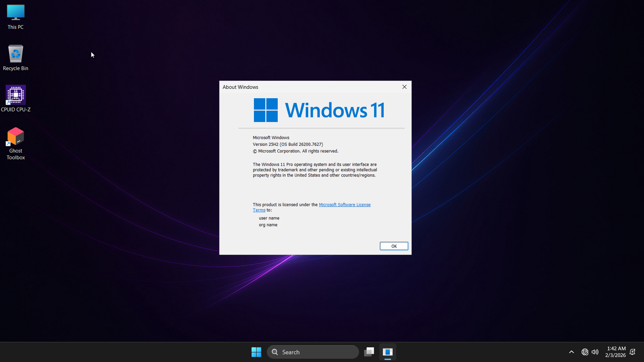
Task: Click the Version 25H2 build text
Action: [288, 144]
